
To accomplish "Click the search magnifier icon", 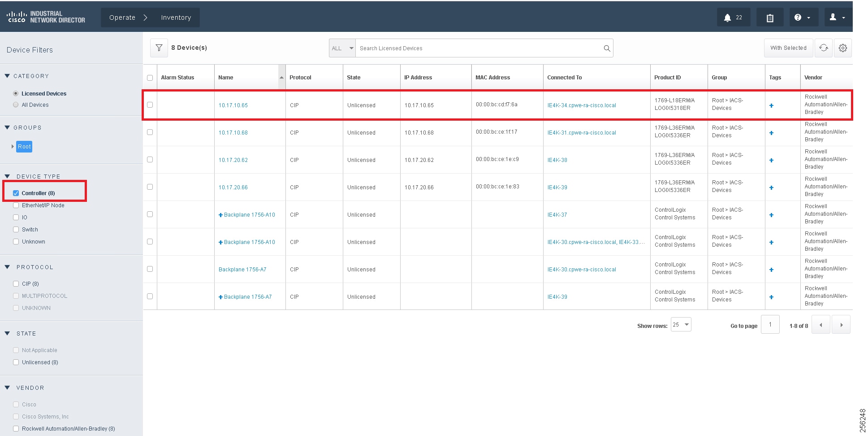I will click(607, 48).
